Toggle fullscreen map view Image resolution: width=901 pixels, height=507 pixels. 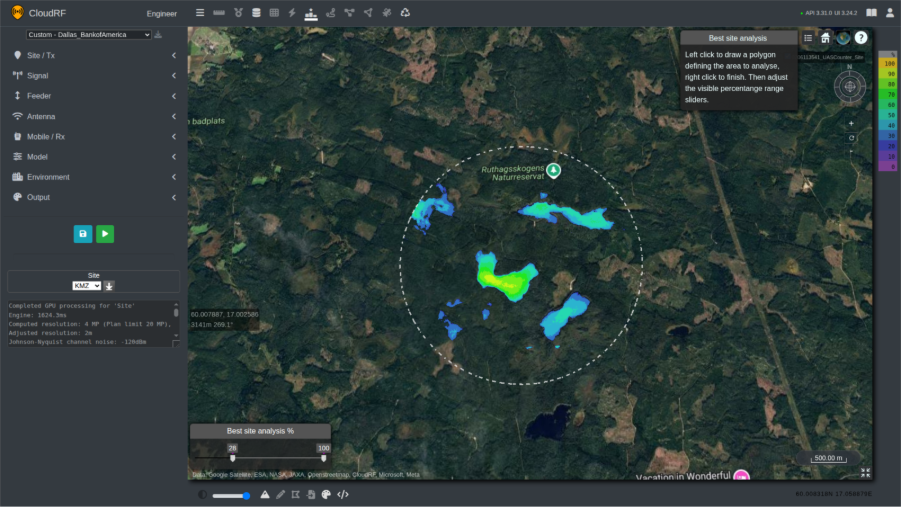click(865, 473)
